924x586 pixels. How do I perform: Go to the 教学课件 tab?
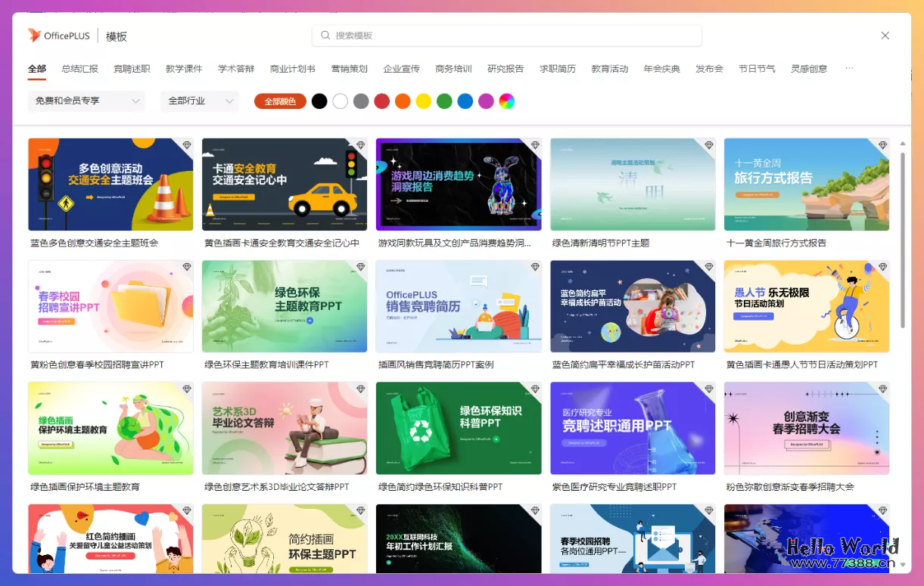pyautogui.click(x=184, y=69)
